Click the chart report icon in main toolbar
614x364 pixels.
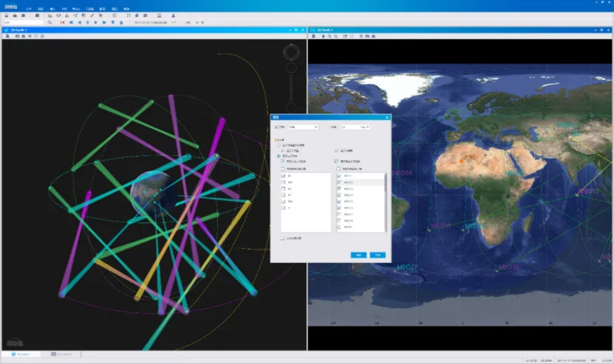[50, 16]
